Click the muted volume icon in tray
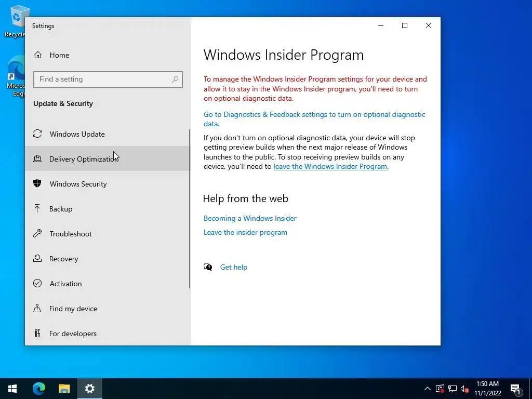Screen dimensions: 532x399 tap(465, 389)
